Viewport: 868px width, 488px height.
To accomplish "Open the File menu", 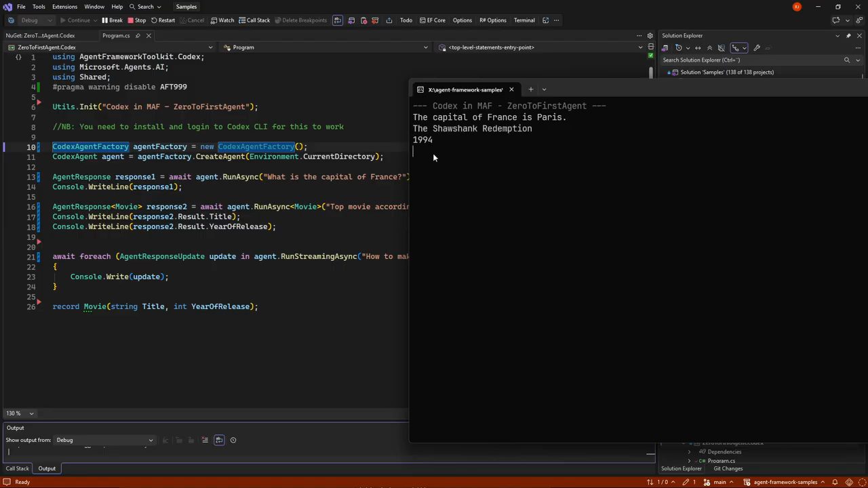I will point(21,7).
